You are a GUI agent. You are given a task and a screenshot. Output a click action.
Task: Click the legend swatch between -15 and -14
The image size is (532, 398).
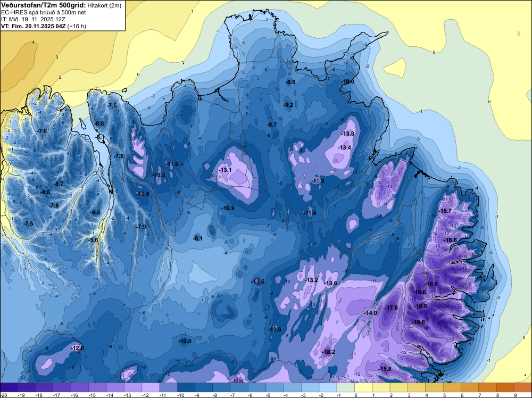pos(97,387)
